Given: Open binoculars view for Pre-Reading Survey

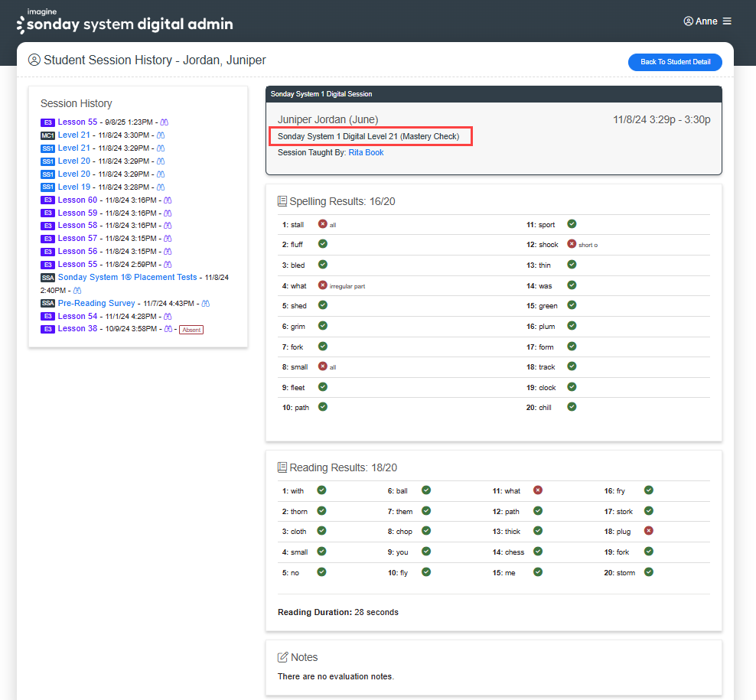Looking at the screenshot, I should [x=205, y=304].
